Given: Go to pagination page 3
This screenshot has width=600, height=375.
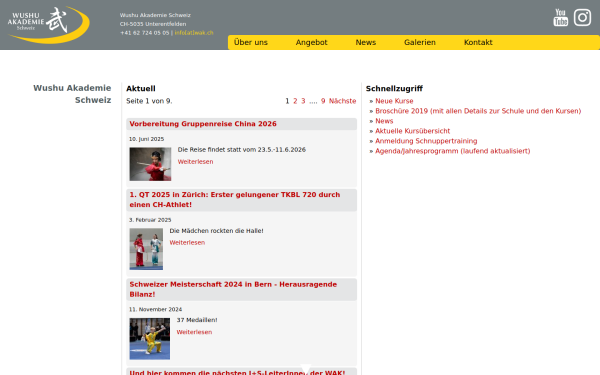Looking at the screenshot, I should pyautogui.click(x=303, y=101).
